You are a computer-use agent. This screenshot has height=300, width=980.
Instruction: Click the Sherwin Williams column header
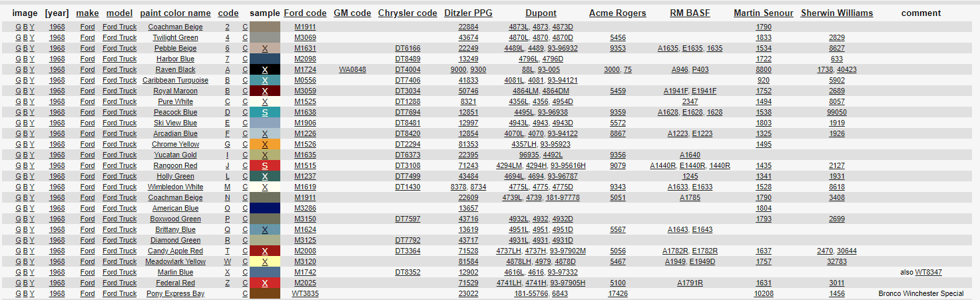pos(837,13)
